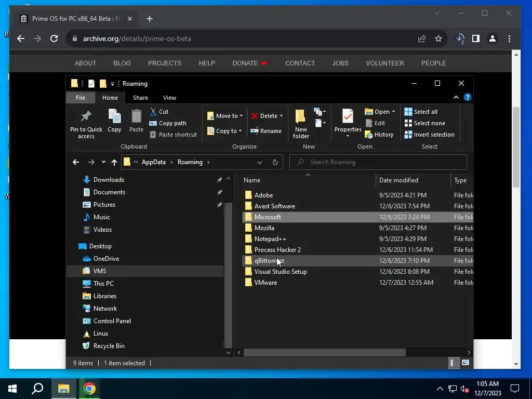Click Paste shortcut command
532x399 pixels.
pyautogui.click(x=174, y=135)
